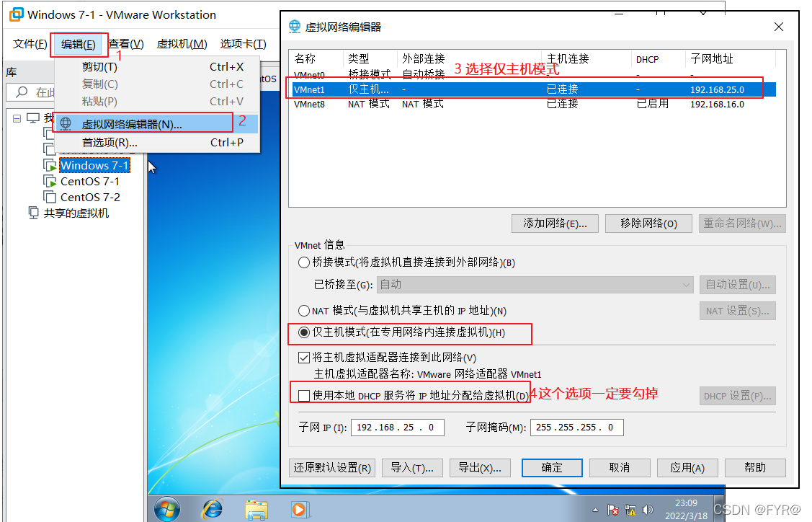Click 取消 button
Viewport: 812px width, 522px height.
620,468
